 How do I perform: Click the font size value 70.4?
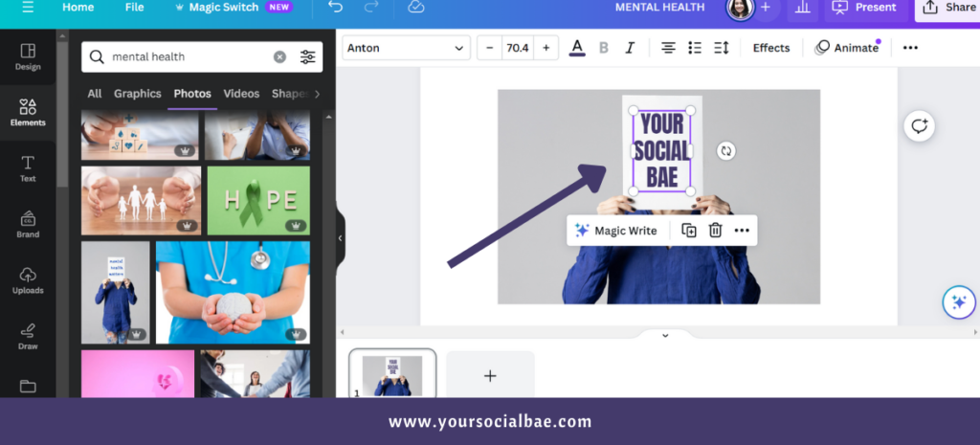[x=518, y=48]
